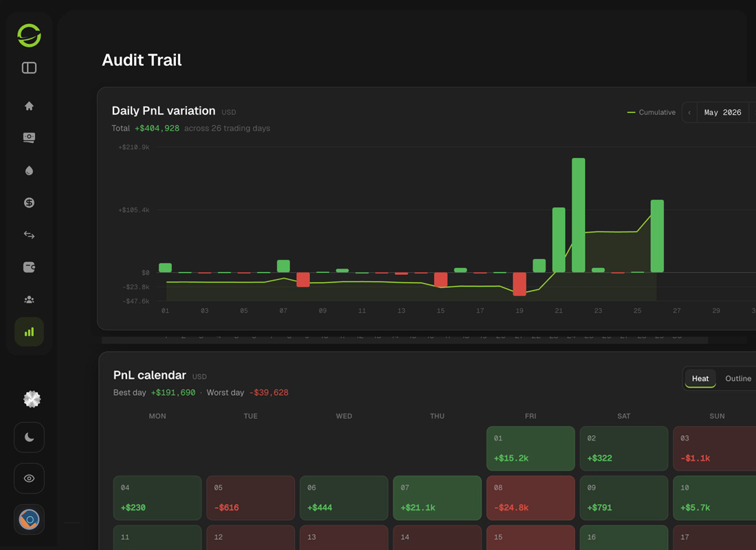Click the Audit Trail page title
756x550 pixels.
coord(142,60)
